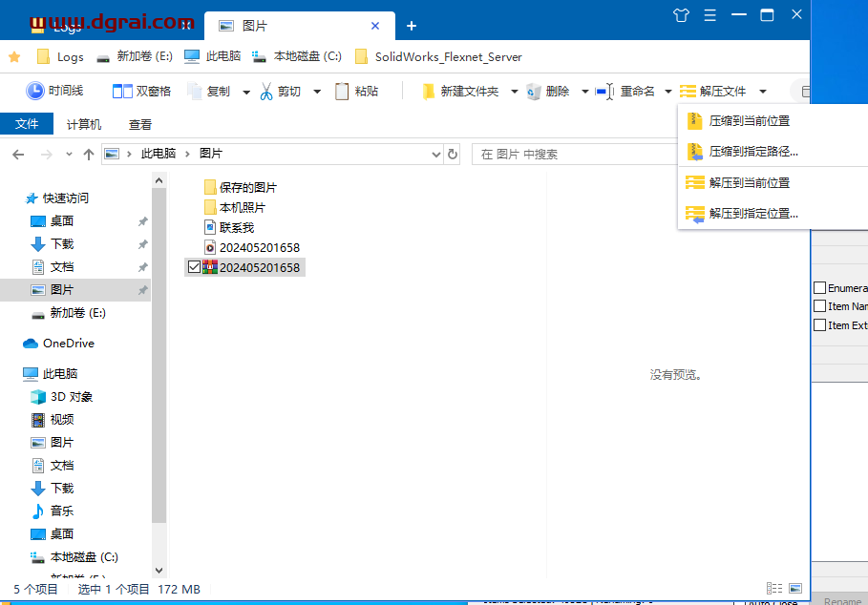This screenshot has height=605, width=868.
Task: Open 音乐 under 此电脑
Action: tap(52, 511)
